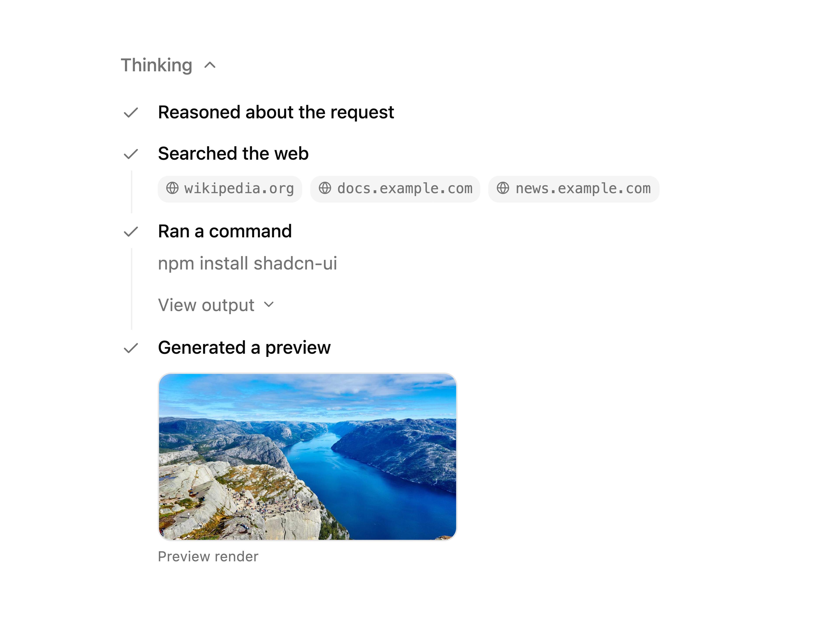Viewport: 840px width, 630px height.
Task: Click globe icon in wikipedia.org chip
Action: pyautogui.click(x=172, y=188)
